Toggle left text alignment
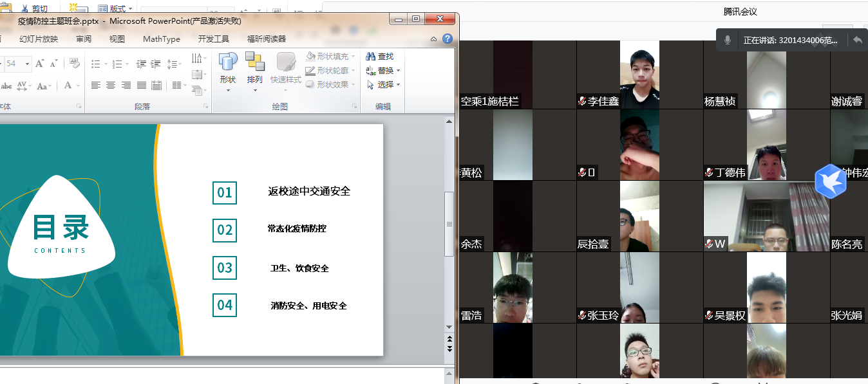This screenshot has width=868, height=384. pyautogui.click(x=96, y=85)
